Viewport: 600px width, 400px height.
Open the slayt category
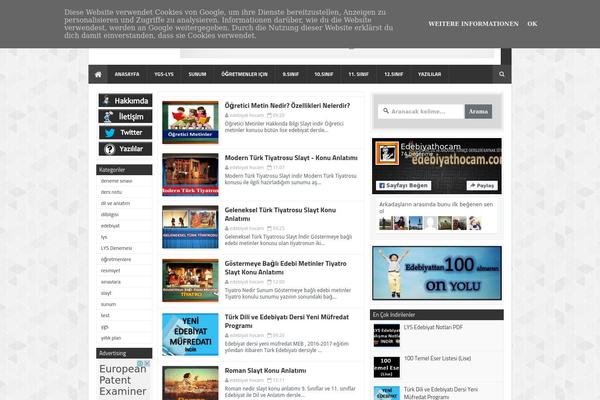click(106, 293)
